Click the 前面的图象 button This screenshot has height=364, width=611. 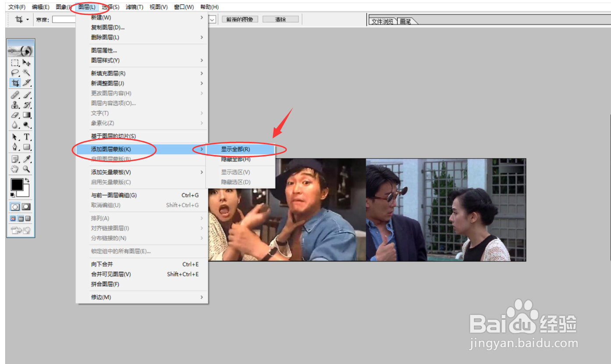(240, 19)
